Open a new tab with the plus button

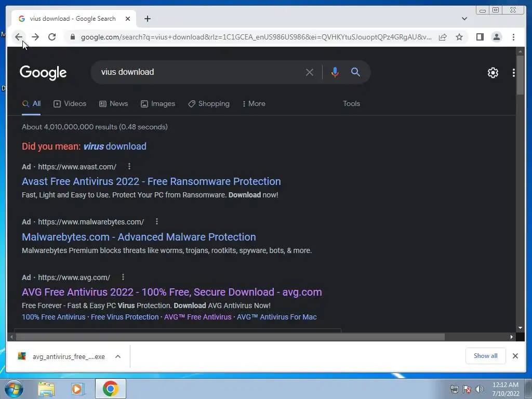147,19
